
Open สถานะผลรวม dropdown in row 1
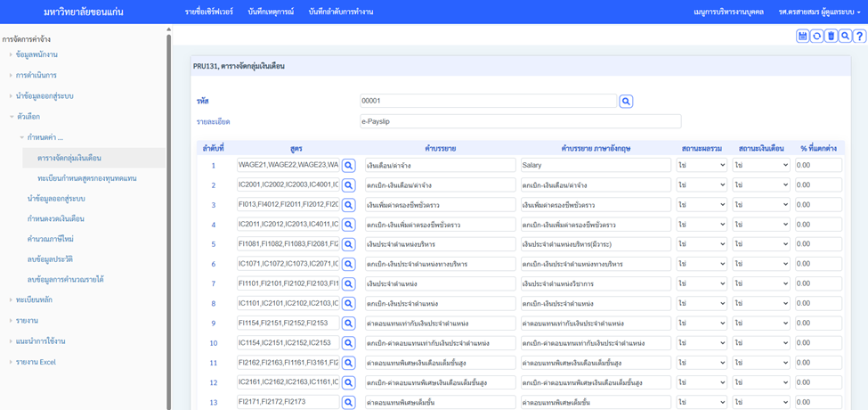click(701, 166)
